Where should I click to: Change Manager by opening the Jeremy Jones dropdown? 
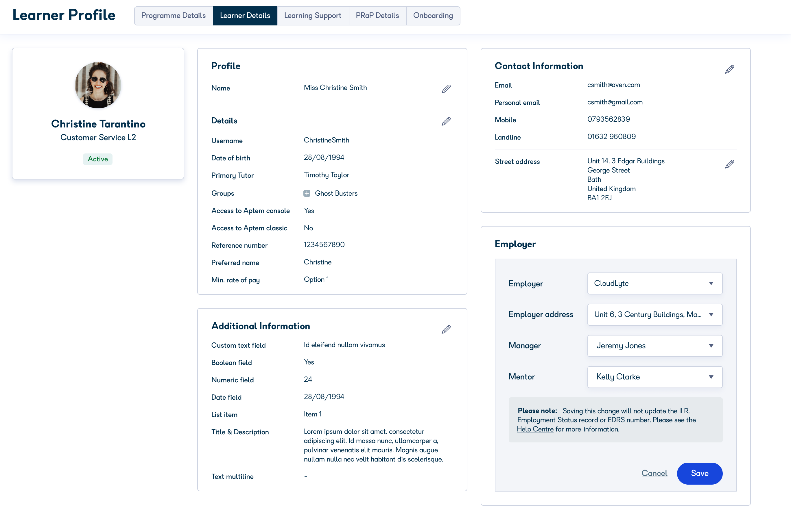tap(654, 346)
